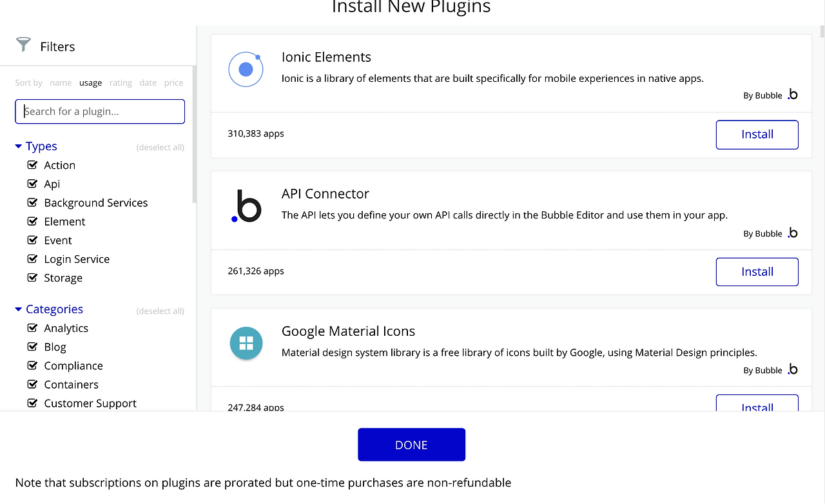The height and width of the screenshot is (504, 825).
Task: Open the API Connector plugin title
Action: tap(325, 193)
